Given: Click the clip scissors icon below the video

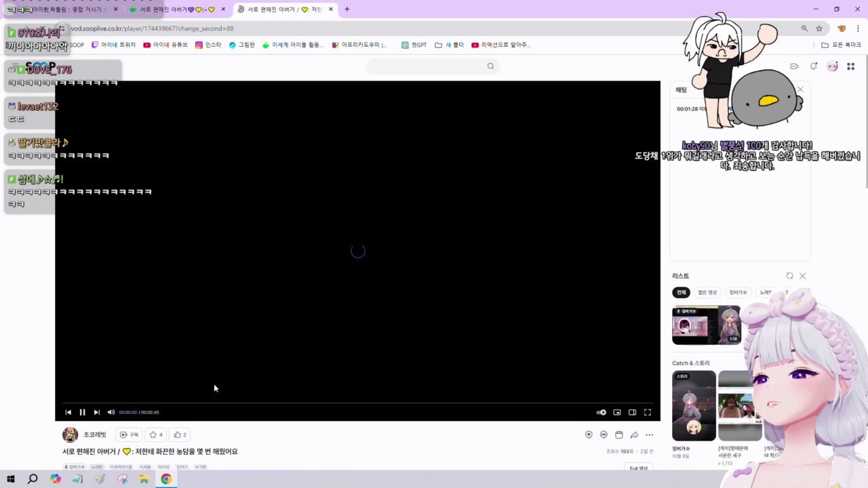Looking at the screenshot, I should click(618, 435).
